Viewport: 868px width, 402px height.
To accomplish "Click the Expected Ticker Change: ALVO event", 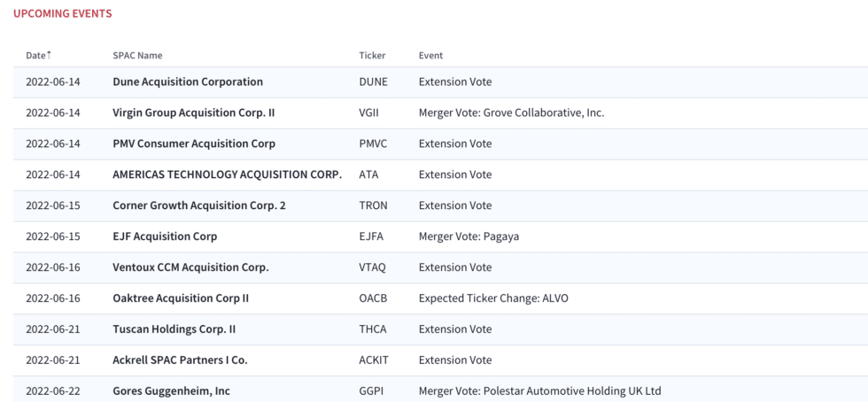I will click(493, 298).
